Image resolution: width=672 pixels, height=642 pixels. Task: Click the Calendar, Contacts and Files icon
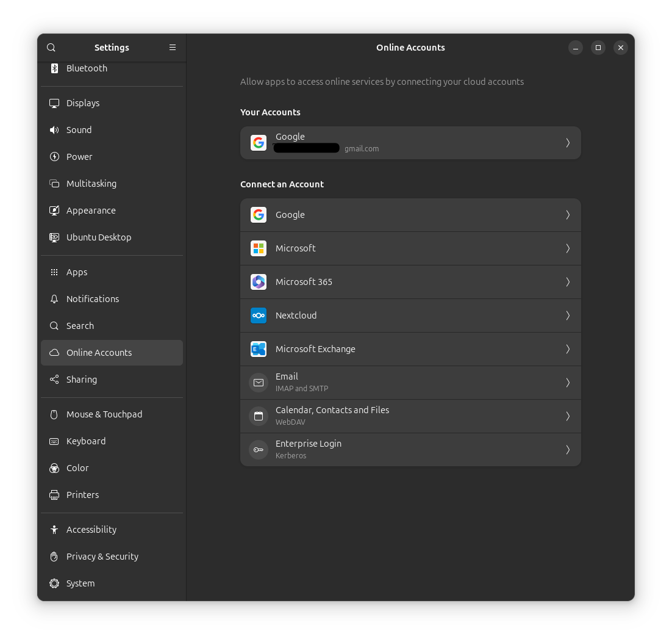[x=259, y=416]
